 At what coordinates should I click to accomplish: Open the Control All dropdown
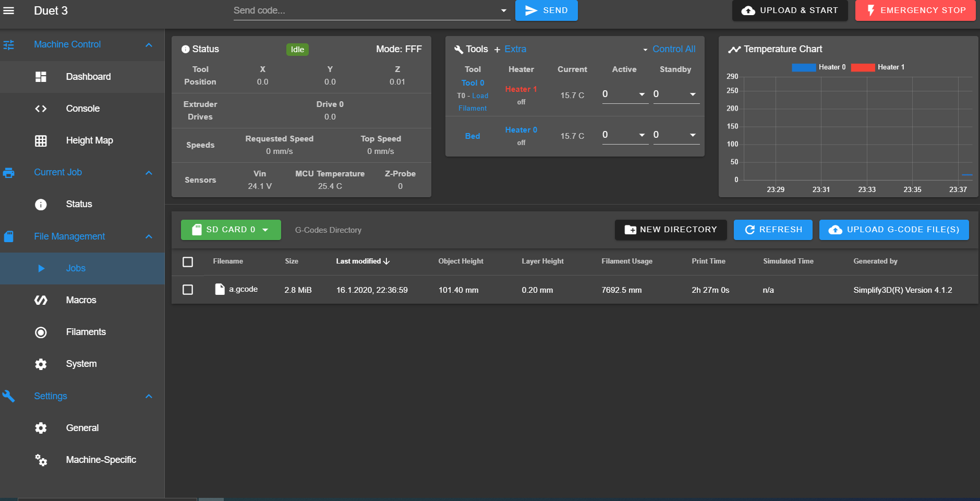(669, 49)
